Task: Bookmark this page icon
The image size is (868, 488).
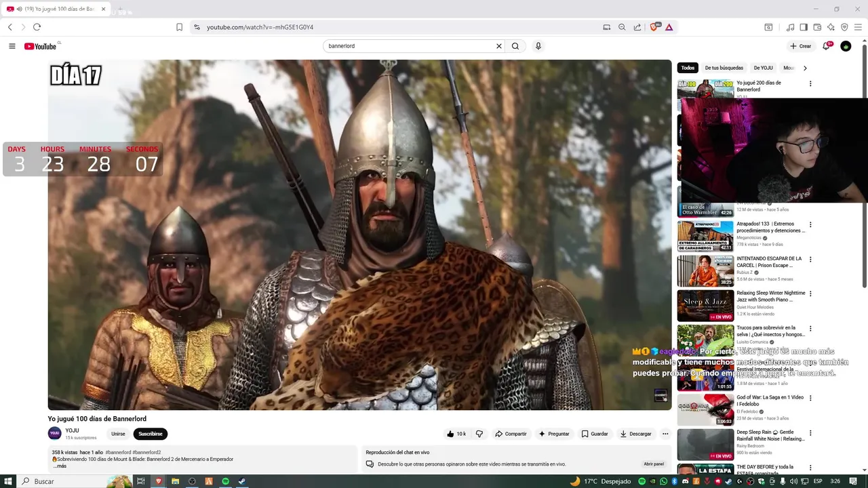Action: point(179,27)
